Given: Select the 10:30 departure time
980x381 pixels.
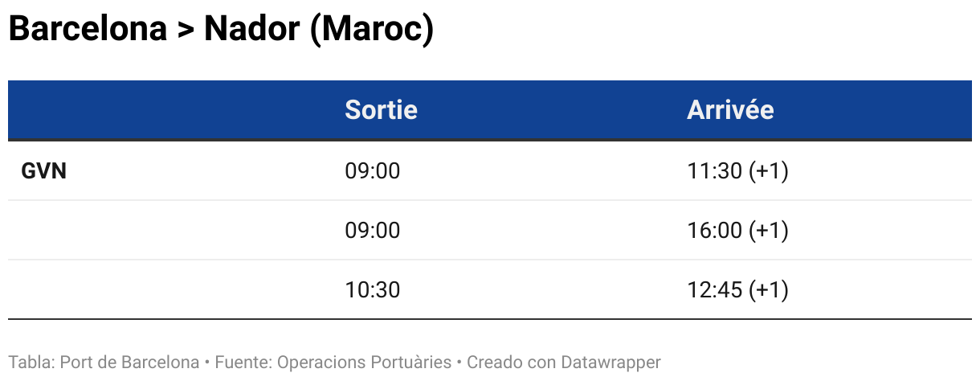Looking at the screenshot, I should [x=372, y=290].
